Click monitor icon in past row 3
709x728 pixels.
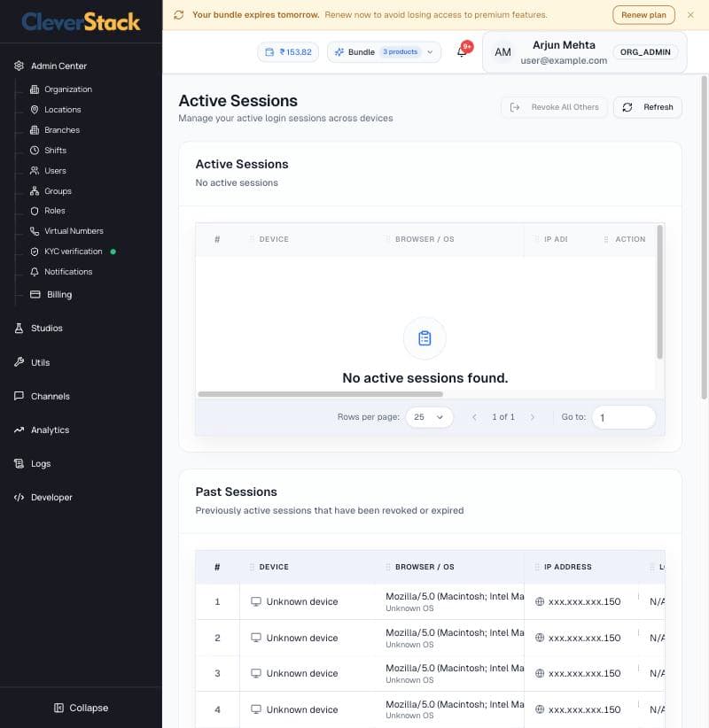256,673
